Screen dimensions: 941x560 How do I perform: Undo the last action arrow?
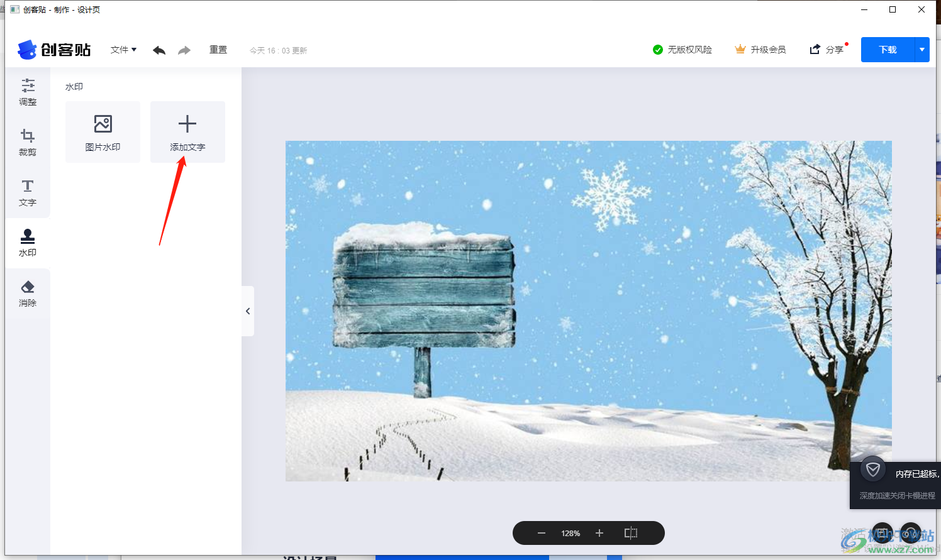tap(159, 50)
